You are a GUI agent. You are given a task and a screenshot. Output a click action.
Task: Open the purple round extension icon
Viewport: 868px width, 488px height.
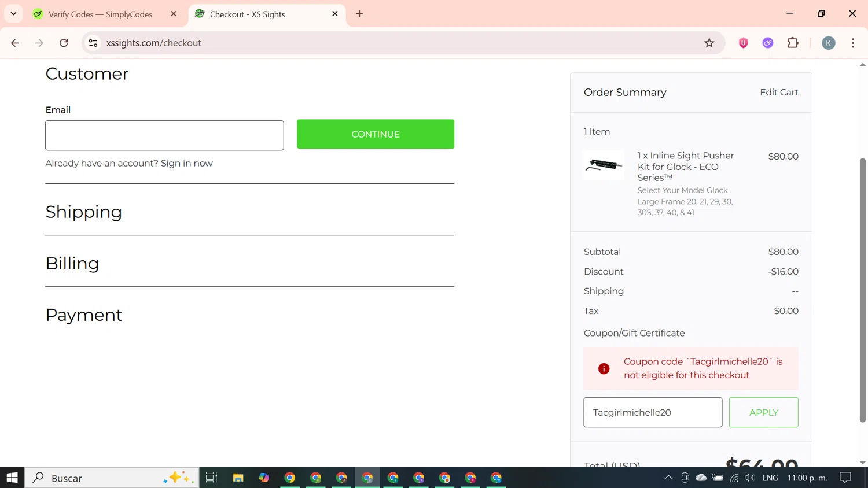tap(768, 43)
